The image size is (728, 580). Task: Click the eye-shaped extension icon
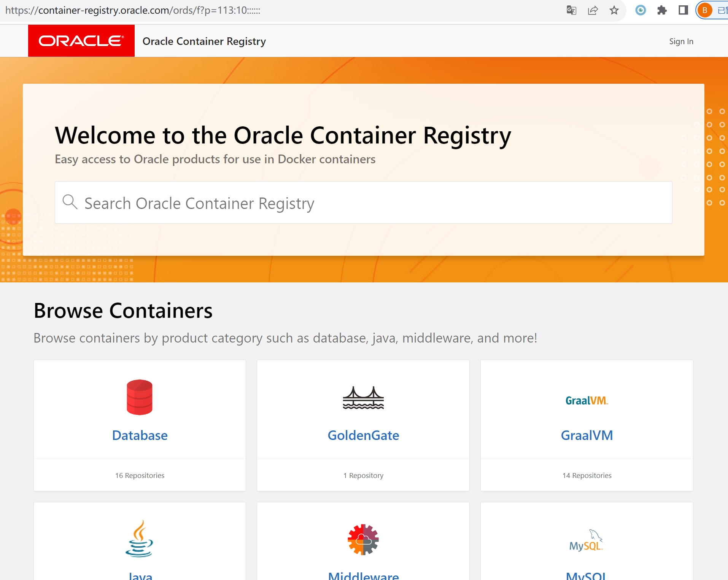(641, 10)
